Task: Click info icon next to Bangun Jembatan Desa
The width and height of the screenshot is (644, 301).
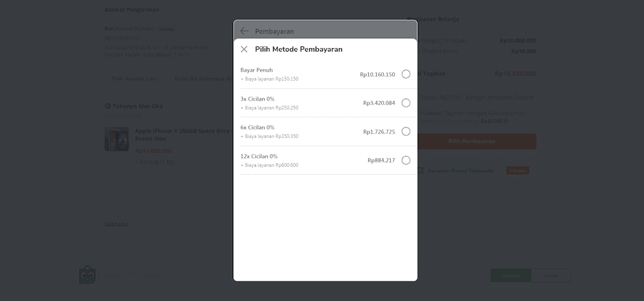Action: [x=532, y=97]
